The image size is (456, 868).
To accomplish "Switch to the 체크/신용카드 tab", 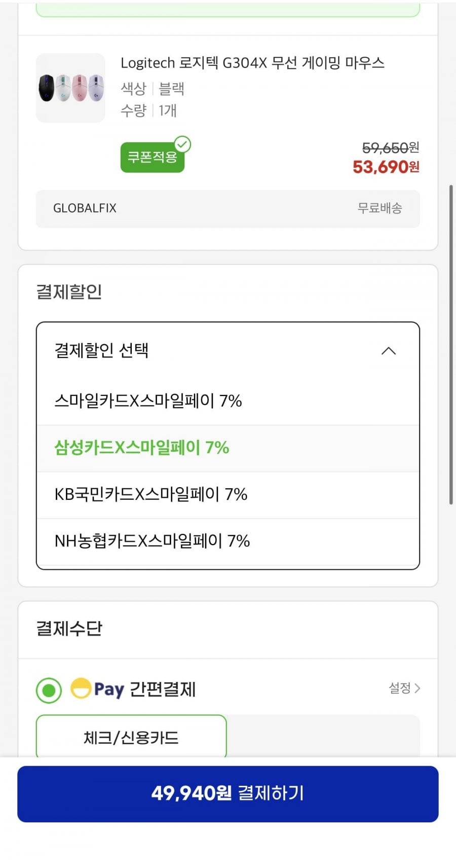I will pyautogui.click(x=131, y=738).
